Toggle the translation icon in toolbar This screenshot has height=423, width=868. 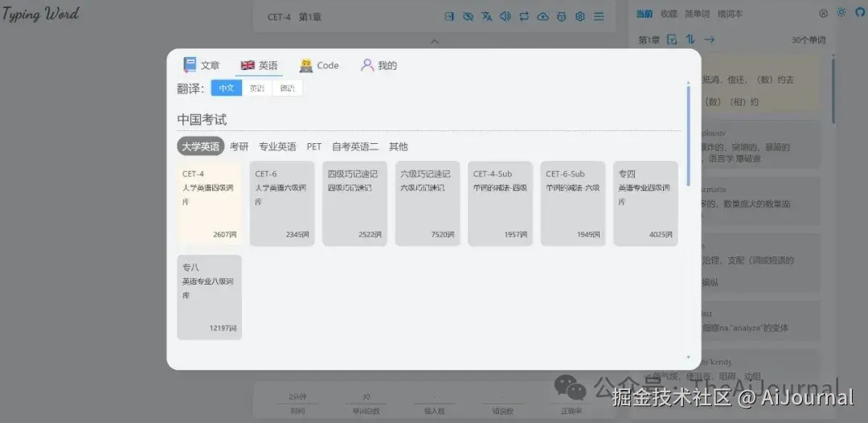486,17
